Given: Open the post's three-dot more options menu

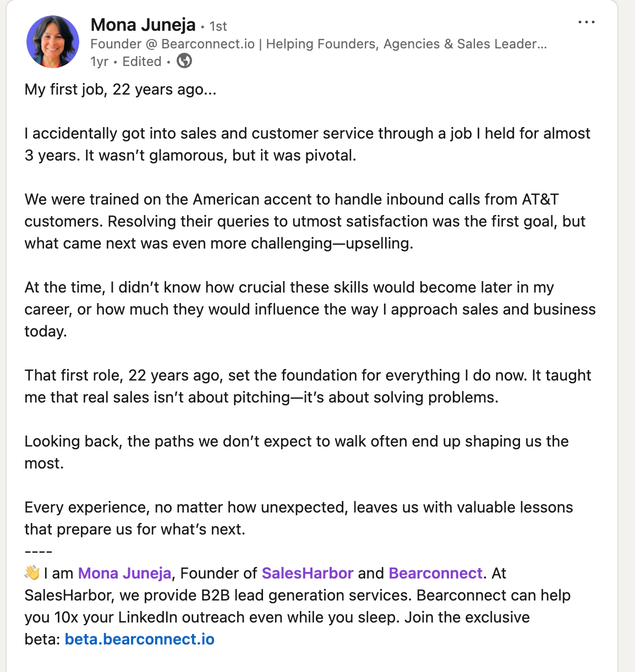Looking at the screenshot, I should coord(587,23).
